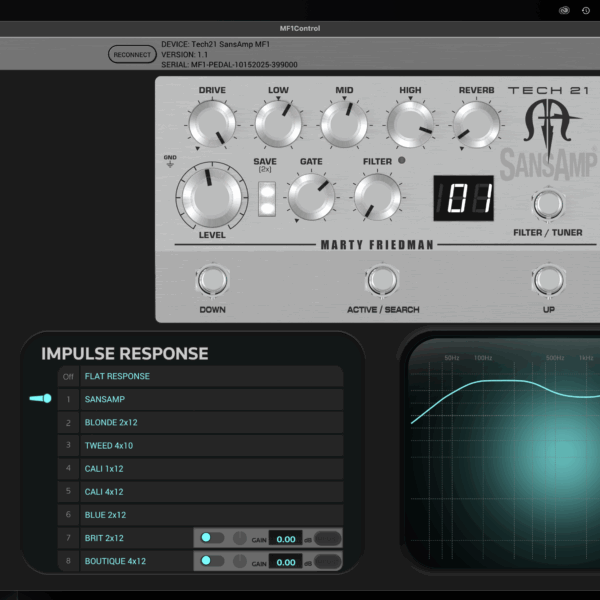
Task: Toggle the BOUTIQUE 4x12 switch
Action: tap(211, 561)
